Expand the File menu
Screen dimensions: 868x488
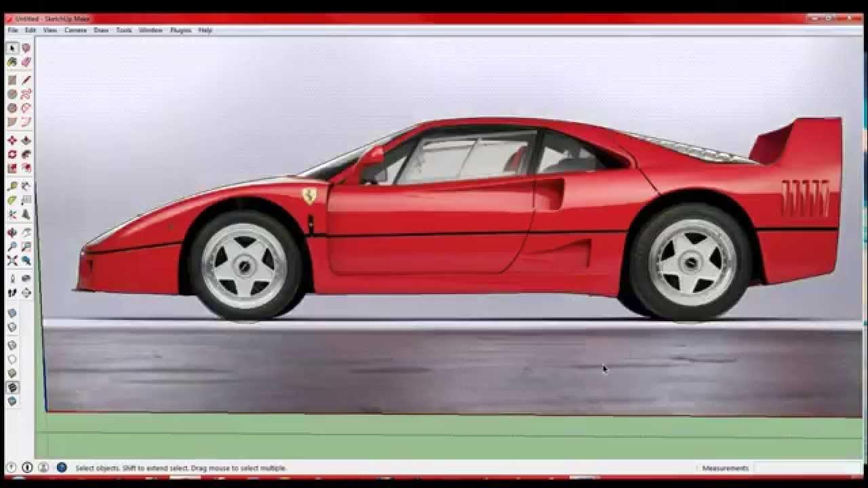tap(13, 30)
